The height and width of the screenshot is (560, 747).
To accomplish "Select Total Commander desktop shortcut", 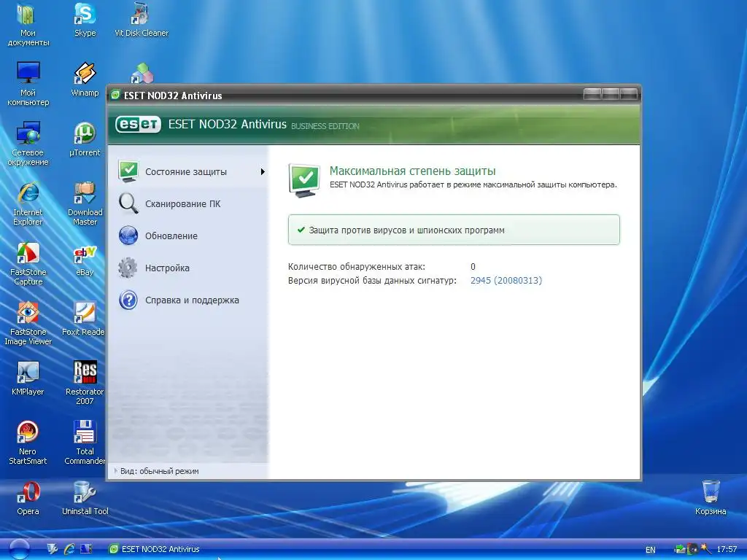I will click(85, 443).
